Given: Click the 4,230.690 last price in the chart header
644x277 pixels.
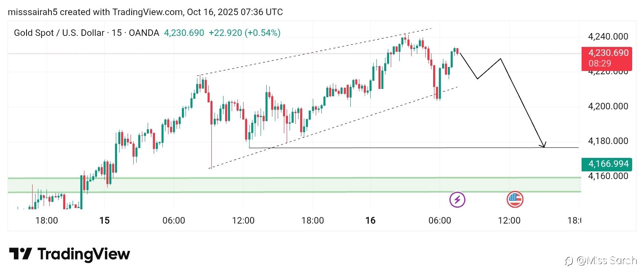Looking at the screenshot, I should [x=184, y=33].
